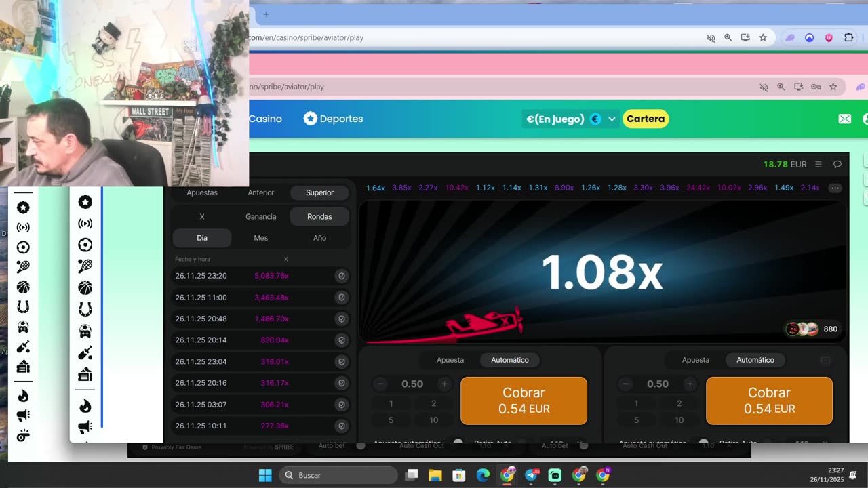Click the shield check on the 277.36x row
This screenshot has height=488, width=868.
pyautogui.click(x=342, y=426)
